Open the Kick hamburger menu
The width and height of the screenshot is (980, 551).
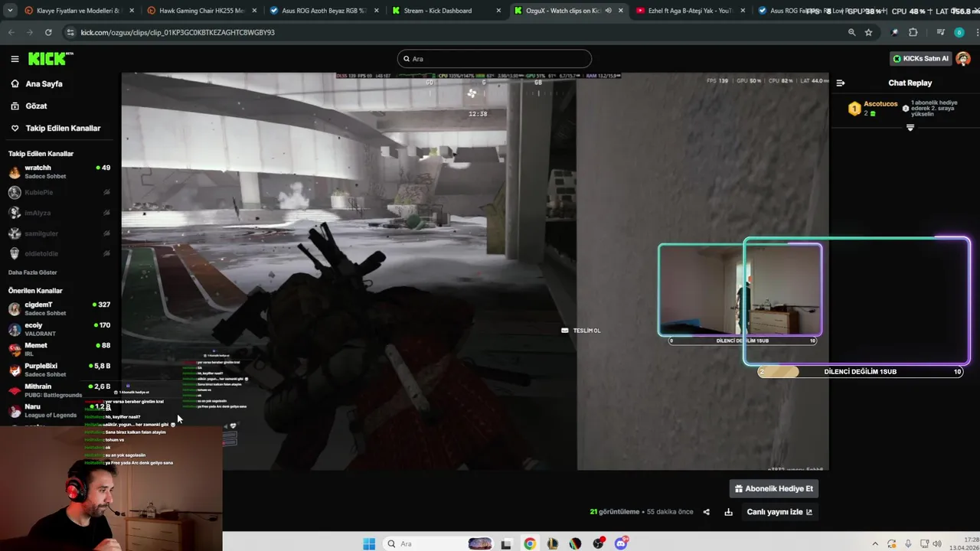[x=15, y=59]
